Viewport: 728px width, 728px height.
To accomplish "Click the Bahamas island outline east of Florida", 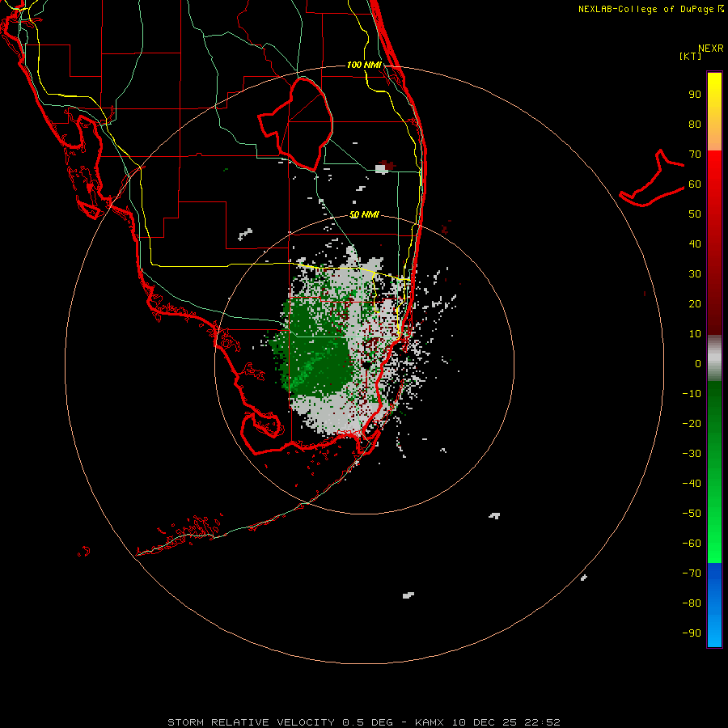I will 652,178.
